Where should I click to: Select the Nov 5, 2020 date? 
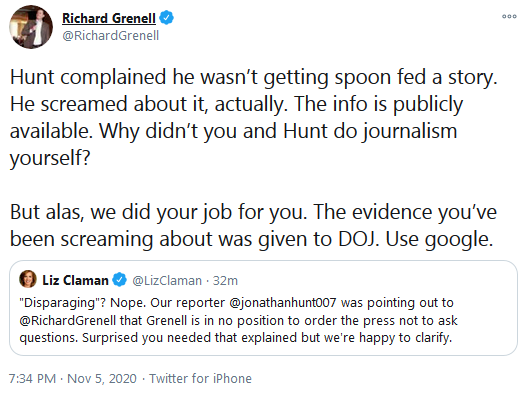(102, 379)
